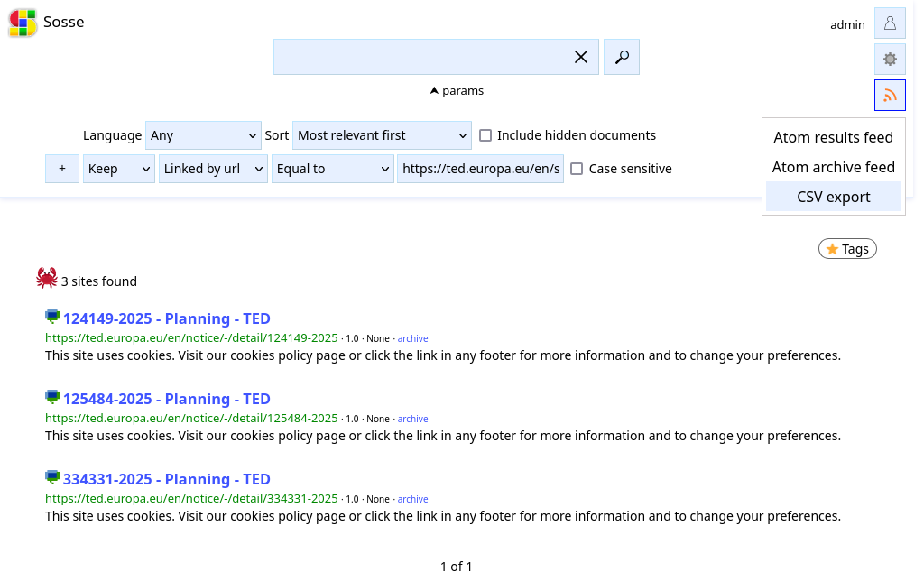This screenshot has width=924, height=572.
Task: Tick the Case sensitive checkbox
Action: pyautogui.click(x=577, y=169)
